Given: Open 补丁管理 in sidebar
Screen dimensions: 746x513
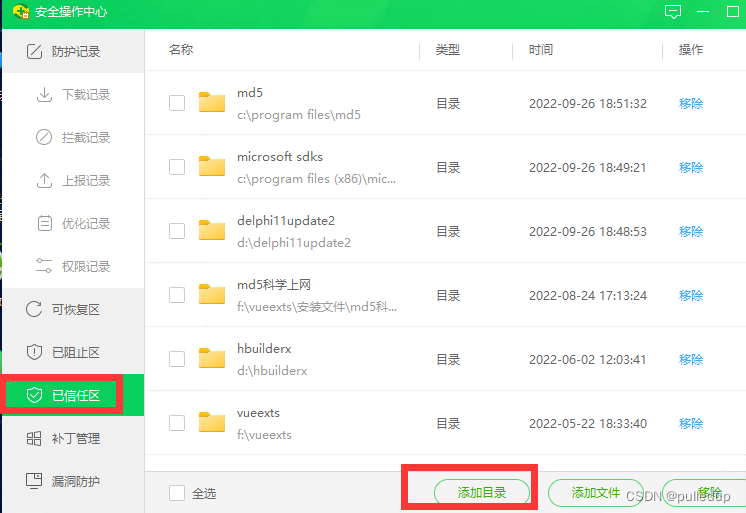Looking at the screenshot, I should point(73,438).
